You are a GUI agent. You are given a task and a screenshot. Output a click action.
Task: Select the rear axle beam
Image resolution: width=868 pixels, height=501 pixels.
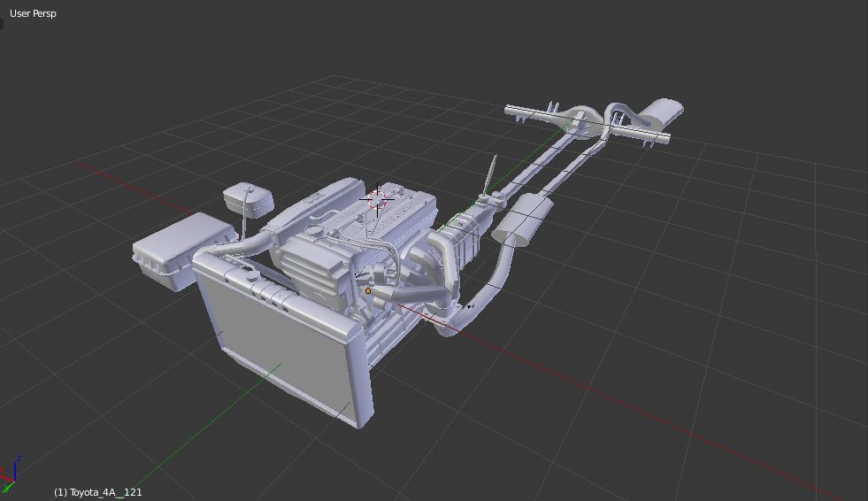pos(587,125)
